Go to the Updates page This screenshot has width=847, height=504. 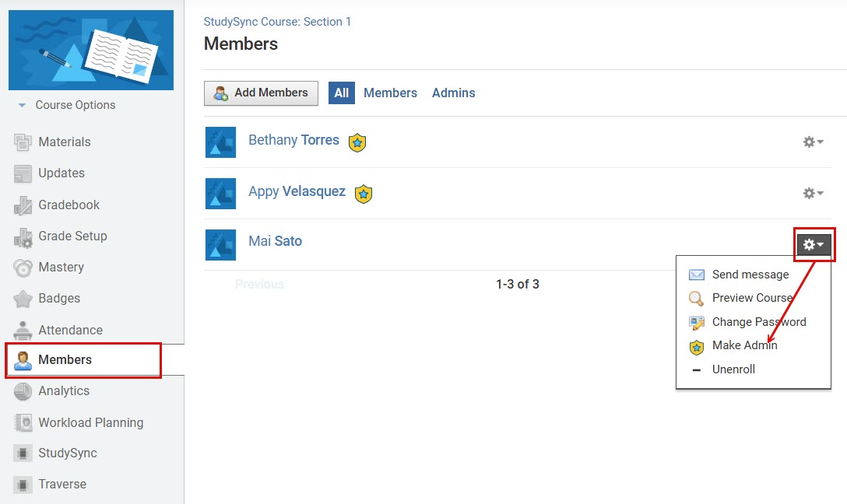62,173
